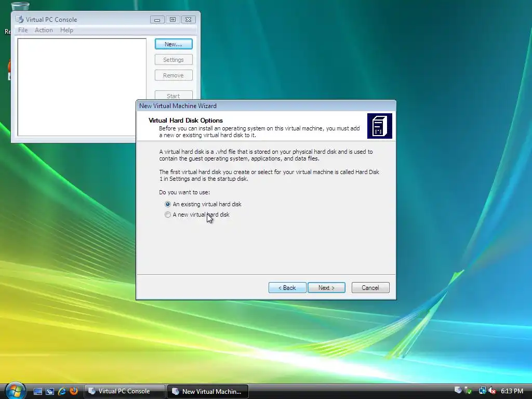Screen dimensions: 532x399
Task: Click New Virtual Machine Wizard title bar
Action: click(x=266, y=106)
